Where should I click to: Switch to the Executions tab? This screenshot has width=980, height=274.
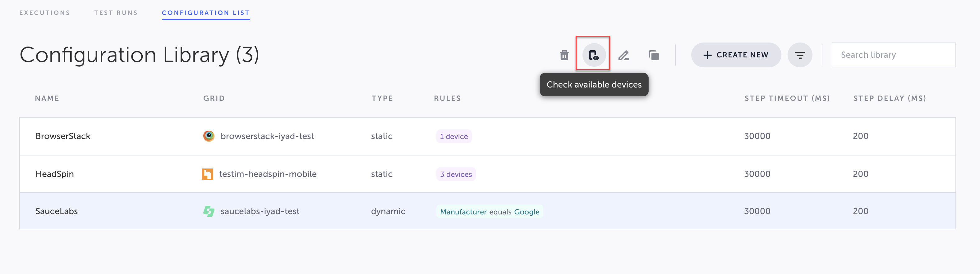pos(45,13)
